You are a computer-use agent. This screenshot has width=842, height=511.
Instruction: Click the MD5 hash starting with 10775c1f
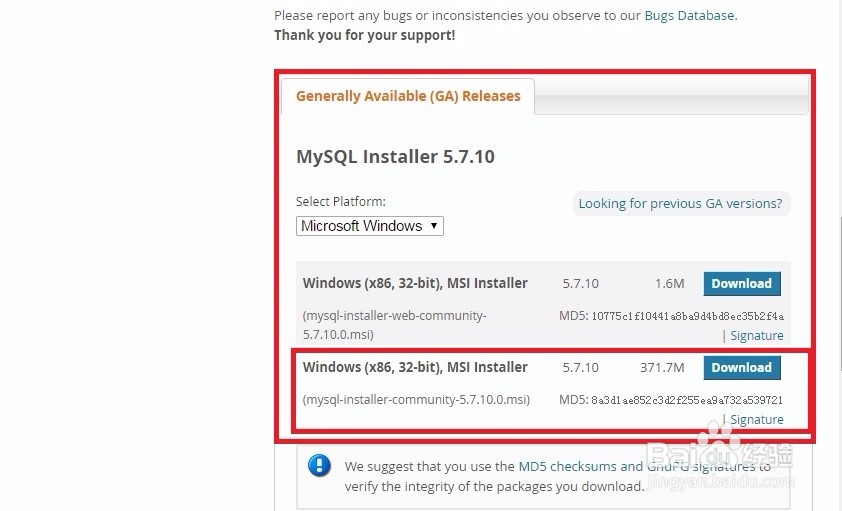pos(687,316)
